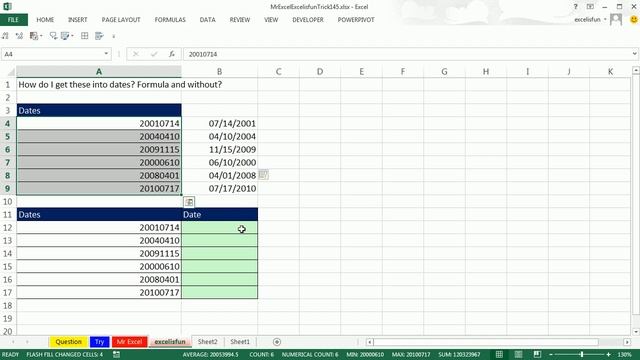Image resolution: width=640 pixels, height=360 pixels.
Task: Click the Flash Fill Options icon beside B8
Action: (263, 175)
